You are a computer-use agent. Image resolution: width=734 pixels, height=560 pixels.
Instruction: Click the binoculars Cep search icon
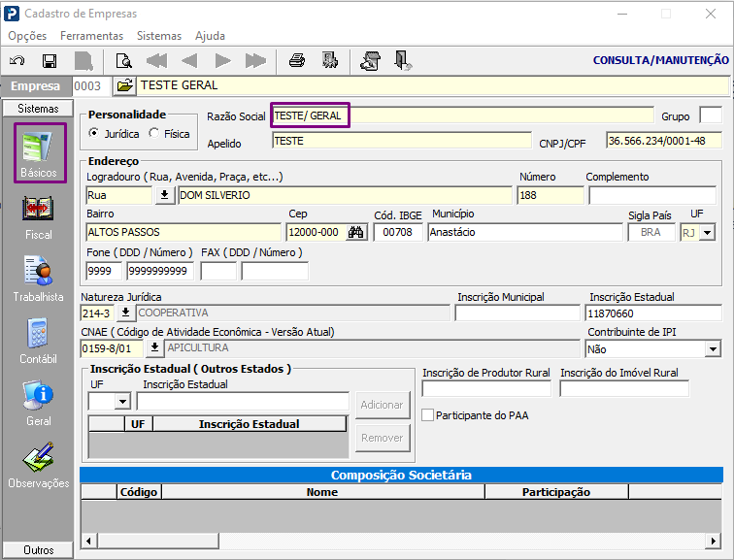[355, 232]
